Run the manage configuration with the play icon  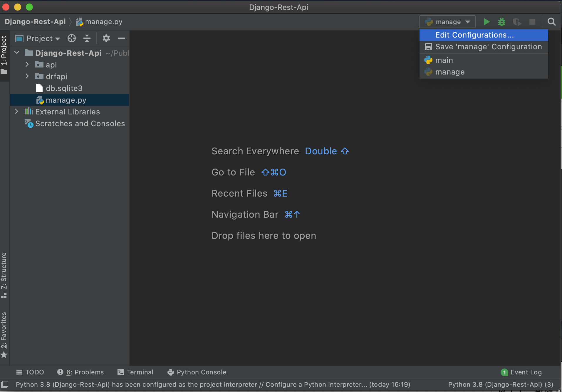point(486,22)
